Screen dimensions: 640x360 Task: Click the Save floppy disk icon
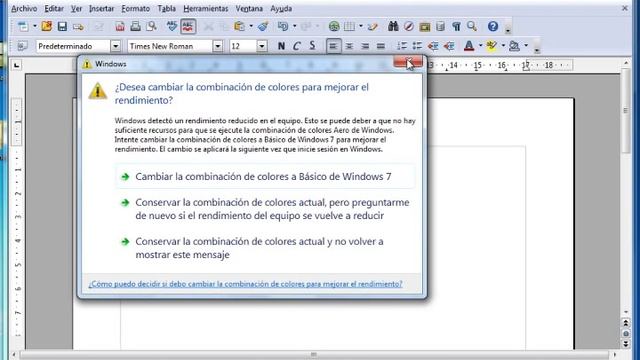click(62, 27)
